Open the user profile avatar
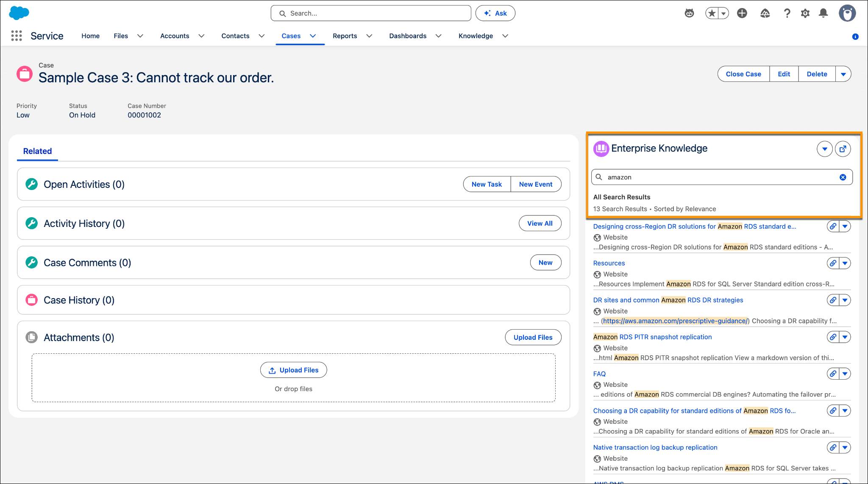Viewport: 868px width, 484px height. coord(847,13)
